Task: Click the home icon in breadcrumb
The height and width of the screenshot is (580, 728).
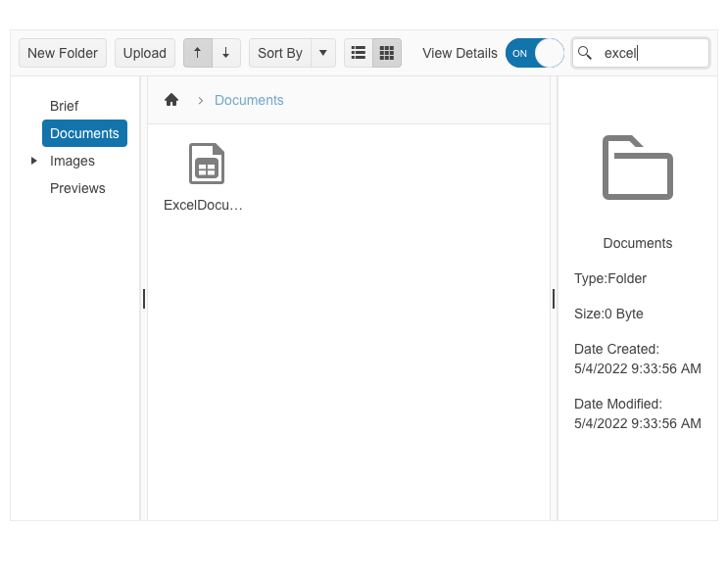Action: (171, 100)
